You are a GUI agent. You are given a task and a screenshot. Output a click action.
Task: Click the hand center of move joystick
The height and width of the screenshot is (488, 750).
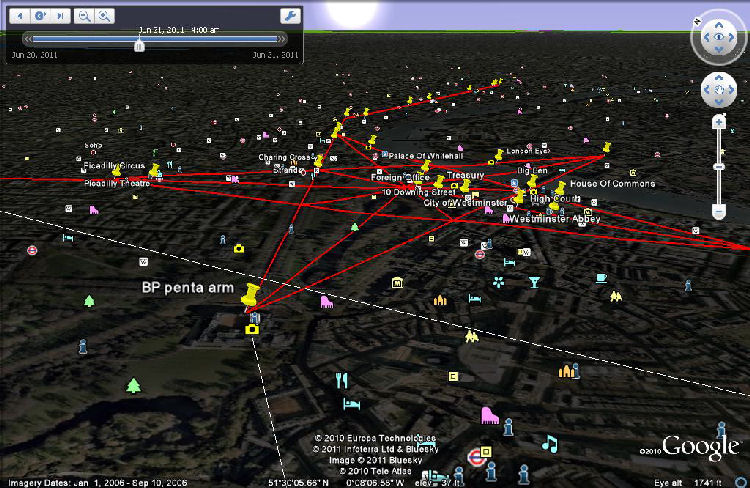coord(719,89)
